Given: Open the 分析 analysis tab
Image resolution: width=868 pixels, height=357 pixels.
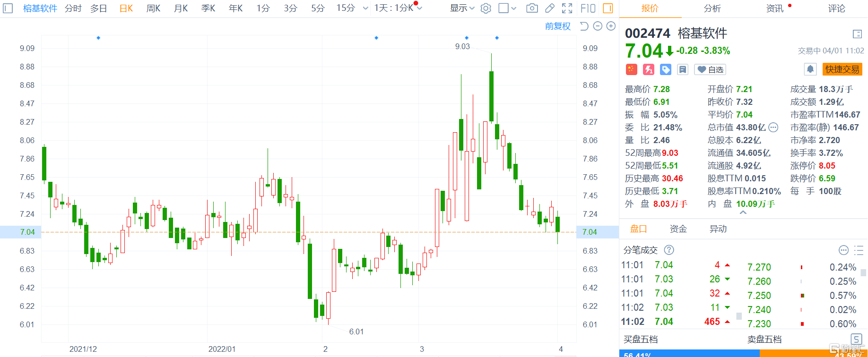Looking at the screenshot, I should coord(712,8).
